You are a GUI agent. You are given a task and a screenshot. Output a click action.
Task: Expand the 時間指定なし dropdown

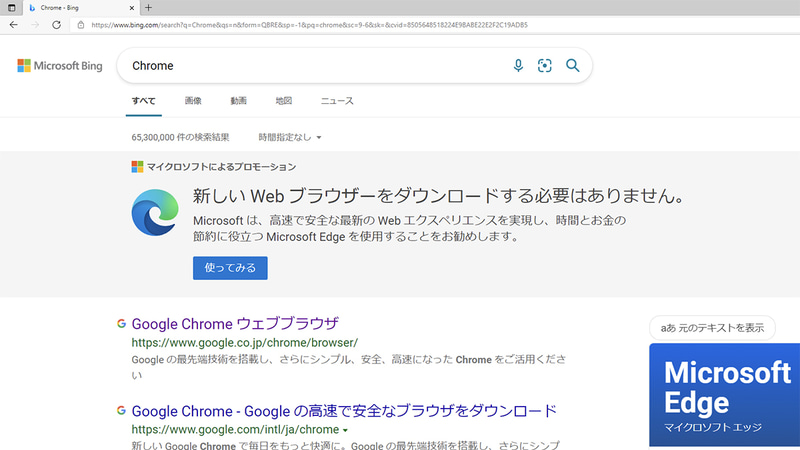click(290, 137)
